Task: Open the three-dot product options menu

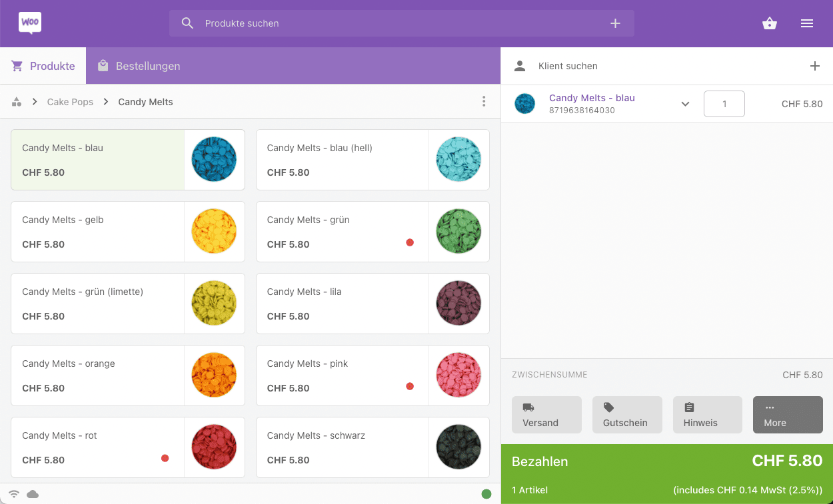Action: [484, 102]
